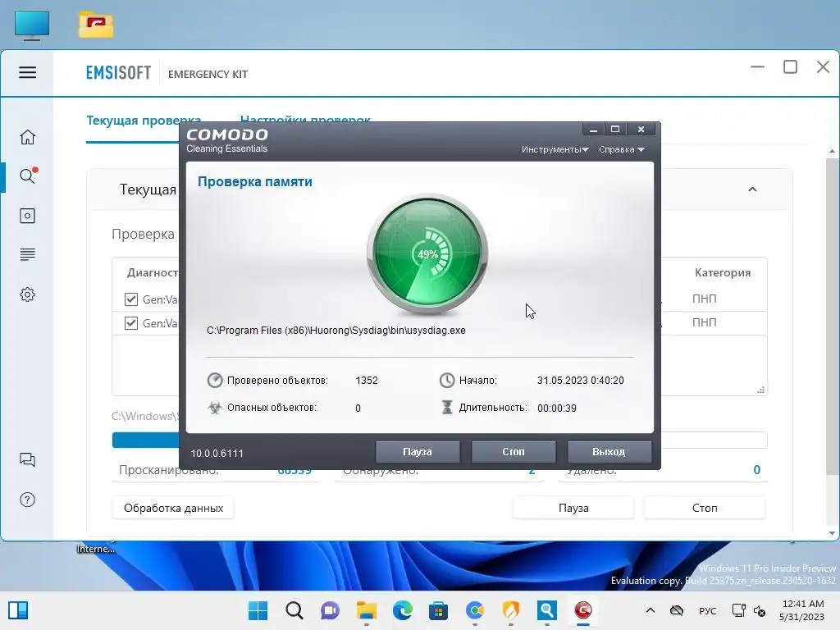This screenshot has height=630, width=840.
Task: Click Comodo Пауза button
Action: (418, 452)
